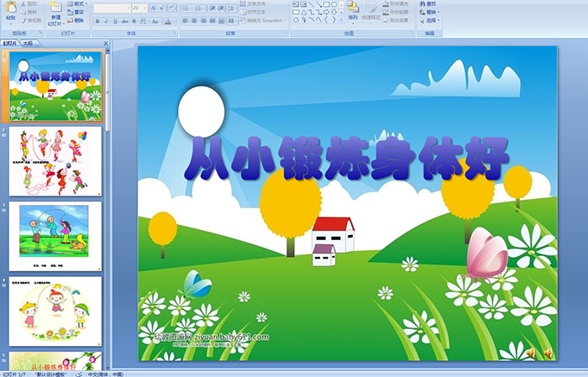The width and height of the screenshot is (588, 377).
Task: Open the Font dialog launcher
Action: (175, 33)
